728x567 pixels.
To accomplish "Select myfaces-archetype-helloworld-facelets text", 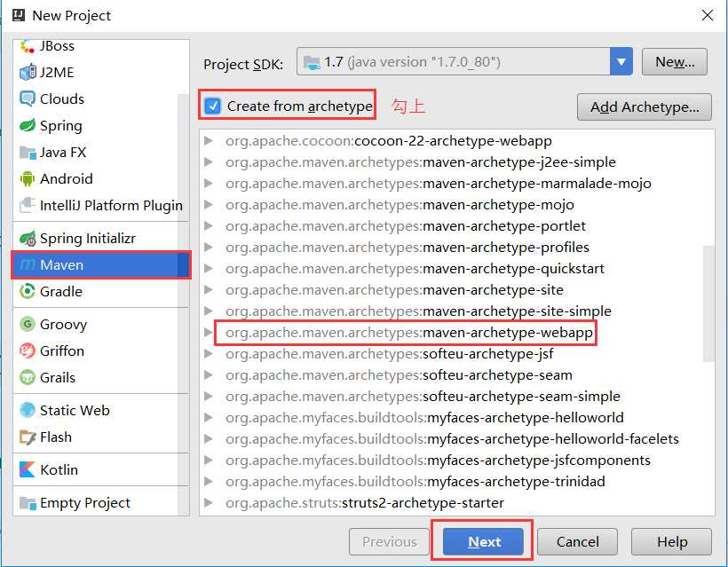I will pyautogui.click(x=452, y=439).
